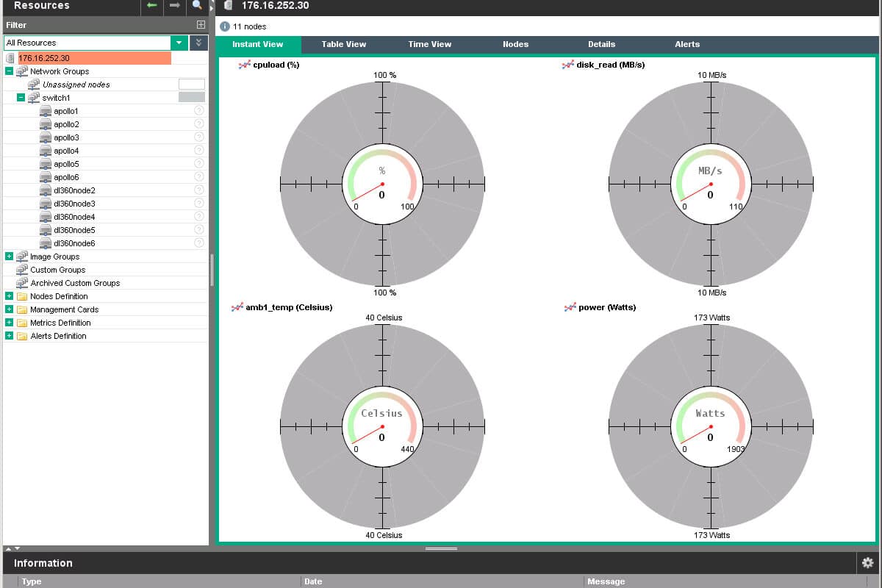Click the amb1_temp (Celsius) metric chart icon
The height and width of the screenshot is (588, 882).
pos(237,307)
